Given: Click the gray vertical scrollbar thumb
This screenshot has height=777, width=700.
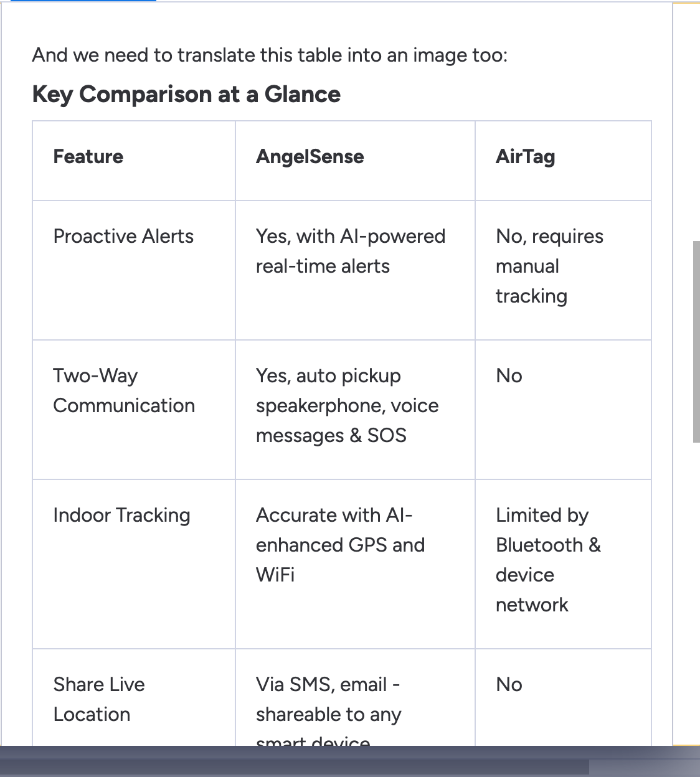Looking at the screenshot, I should tap(696, 341).
